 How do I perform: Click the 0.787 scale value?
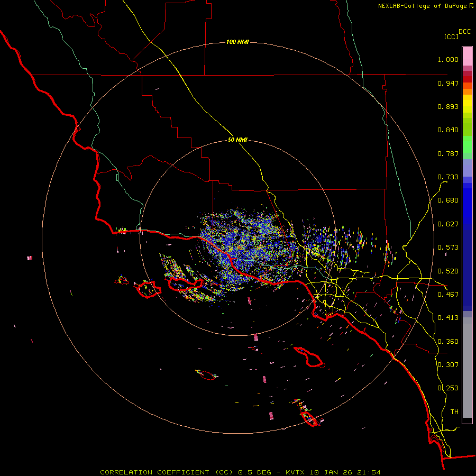click(448, 153)
